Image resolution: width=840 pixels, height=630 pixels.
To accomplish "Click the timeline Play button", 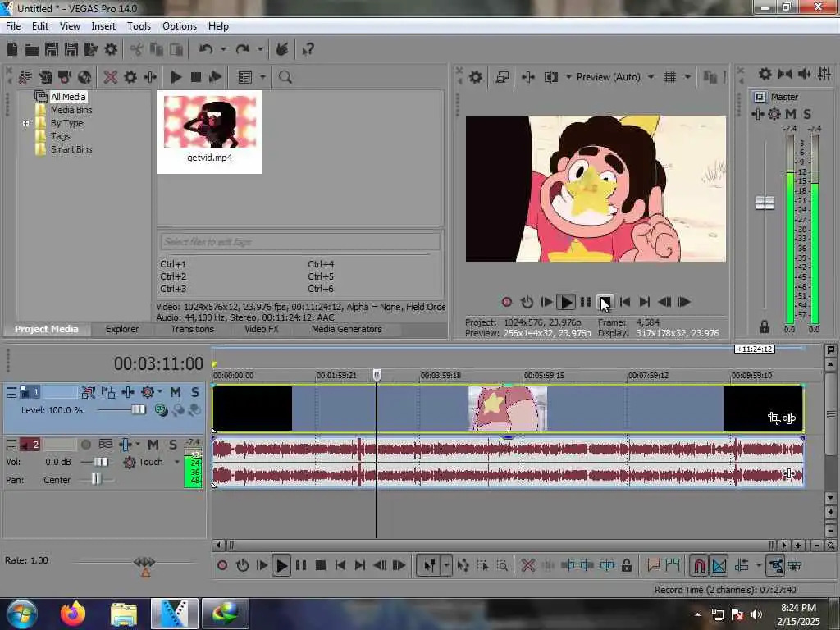I will [x=281, y=565].
